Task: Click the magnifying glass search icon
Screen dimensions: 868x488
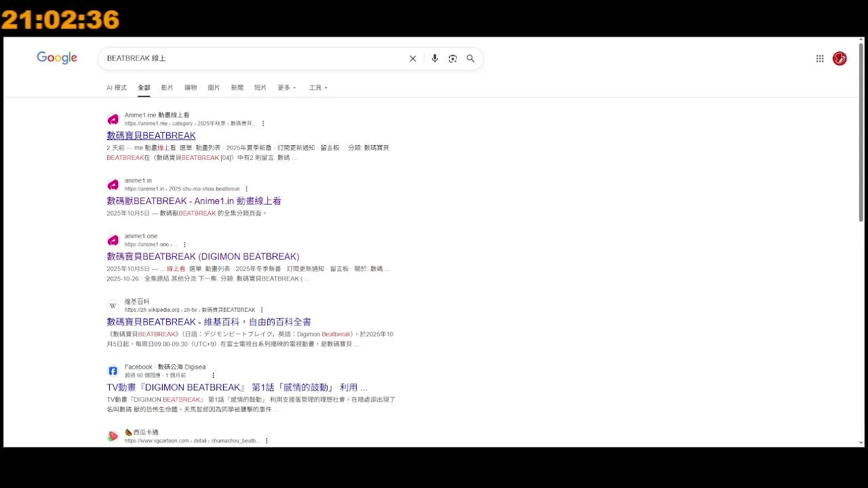Action: [471, 58]
